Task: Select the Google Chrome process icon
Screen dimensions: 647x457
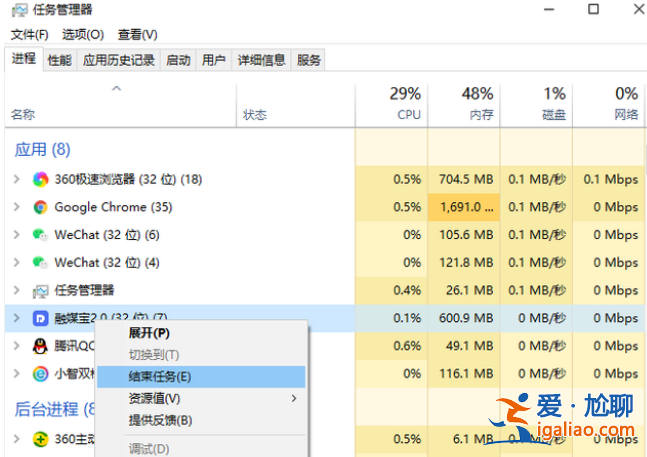Action: pos(40,208)
